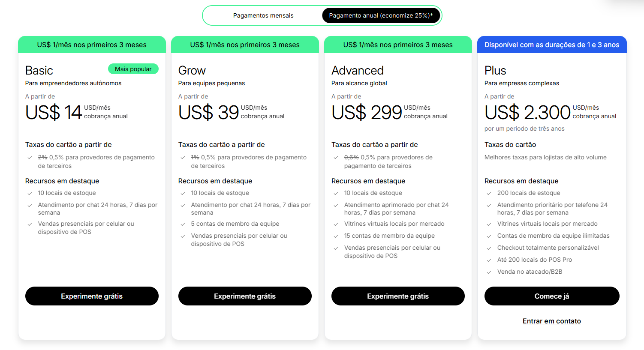Viewport: 644px width, 350px height.
Task: Click checkmark beside "5 contas de membro da equipe"
Action: [x=183, y=224]
